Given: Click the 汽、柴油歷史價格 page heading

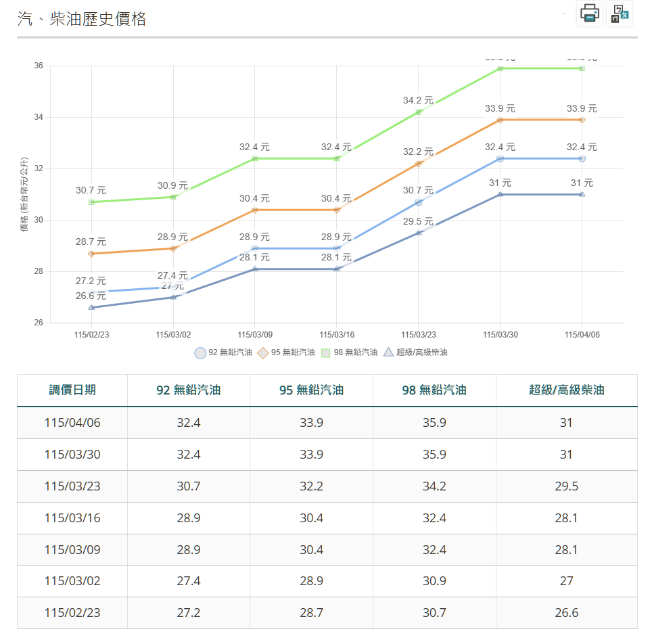Looking at the screenshot, I should pos(82,19).
